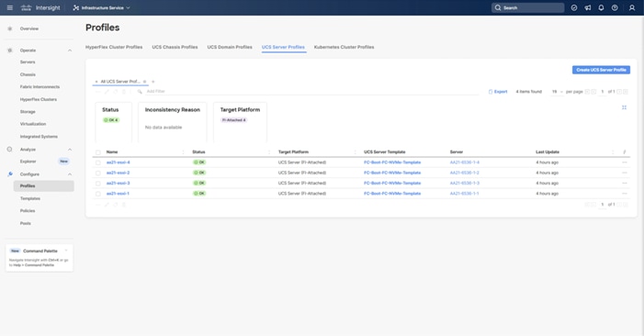This screenshot has width=644, height=336.
Task: Collapse the Operate section chevron
Action: point(70,50)
